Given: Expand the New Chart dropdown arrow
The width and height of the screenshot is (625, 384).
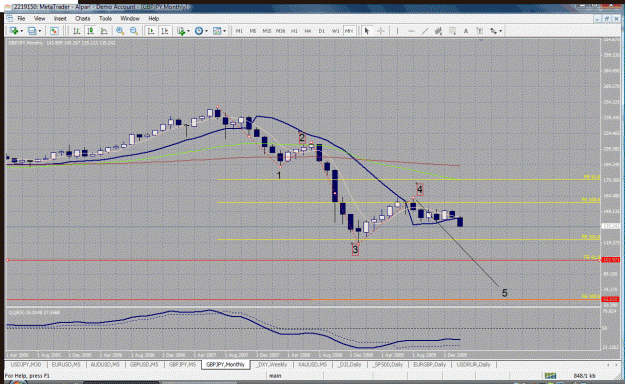Looking at the screenshot, I should point(21,31).
